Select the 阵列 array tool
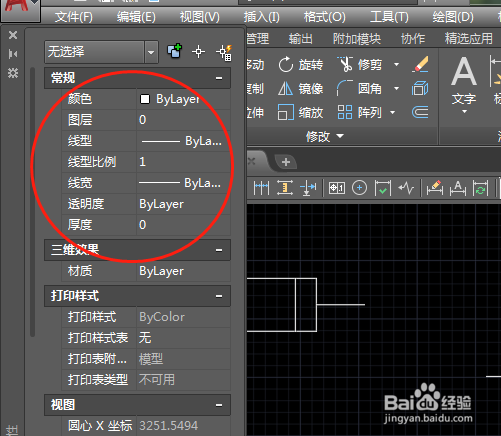Screen dimensions: 501x436 (359, 112)
